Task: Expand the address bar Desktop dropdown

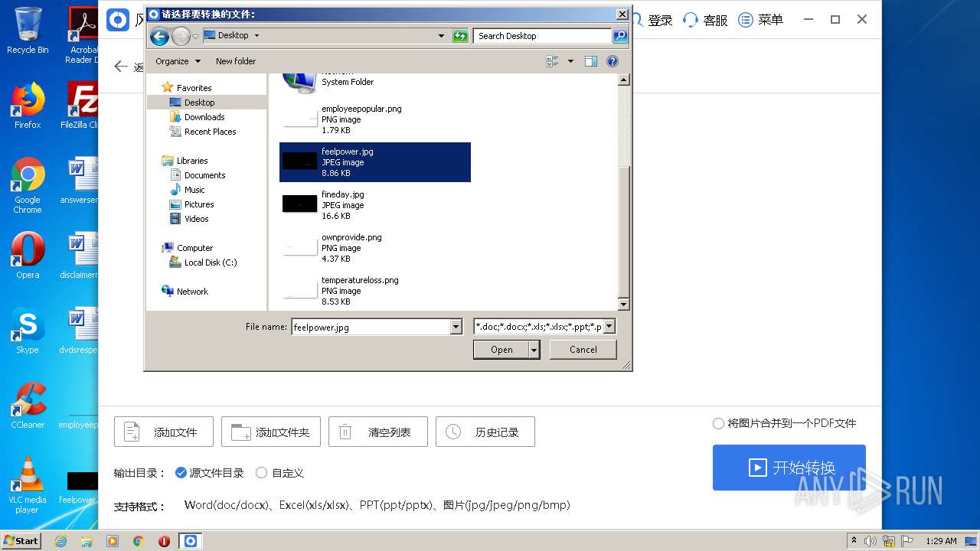Action: 256,36
